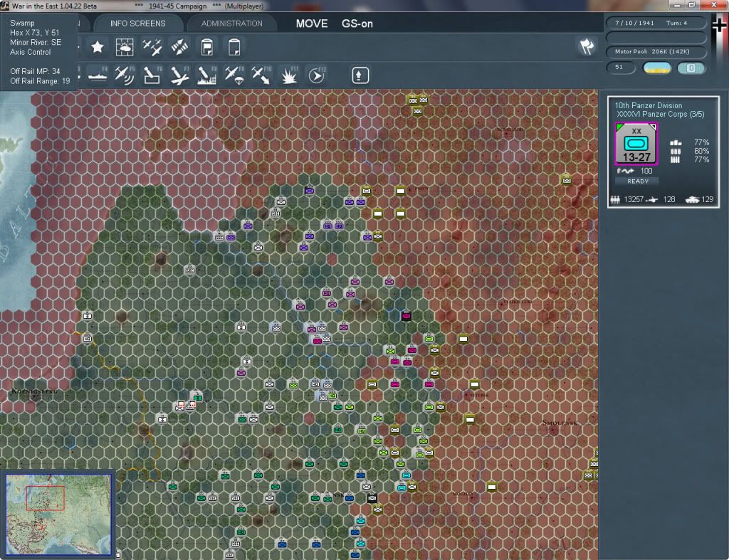Toggle the GS-on ground support setting
The height and width of the screenshot is (560, 729).
[357, 23]
